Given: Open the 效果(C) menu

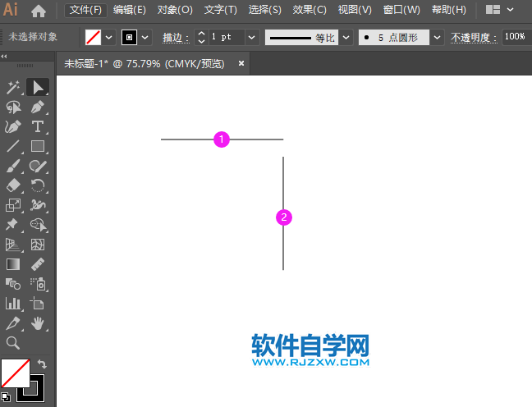Looking at the screenshot, I should pyautogui.click(x=310, y=10).
